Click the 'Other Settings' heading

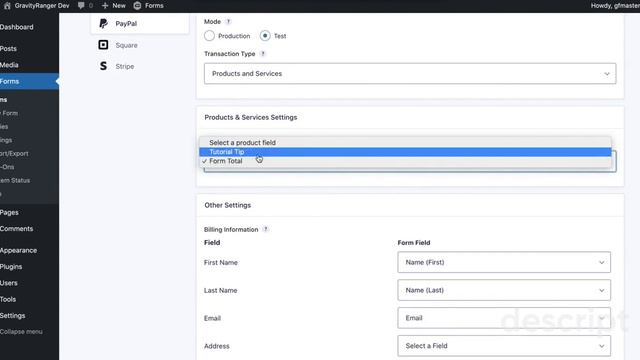(227, 205)
